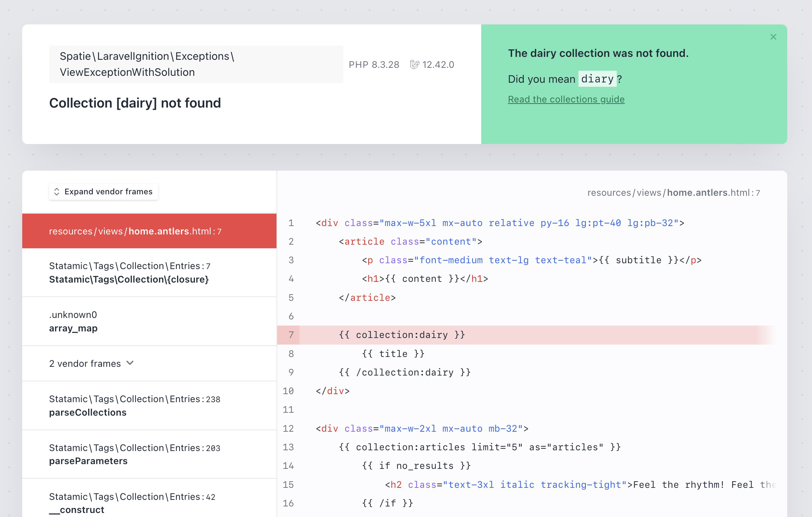
Task: Close the green solution panel
Action: pyautogui.click(x=773, y=37)
